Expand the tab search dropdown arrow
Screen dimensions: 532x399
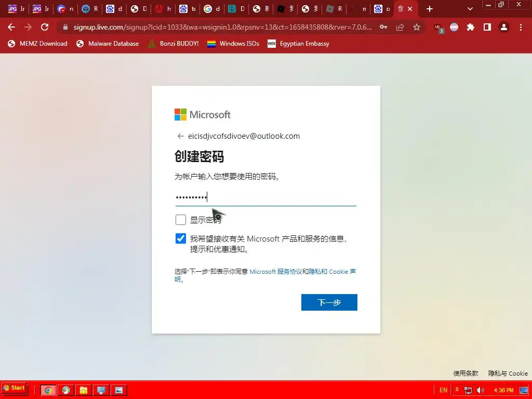coord(470,9)
